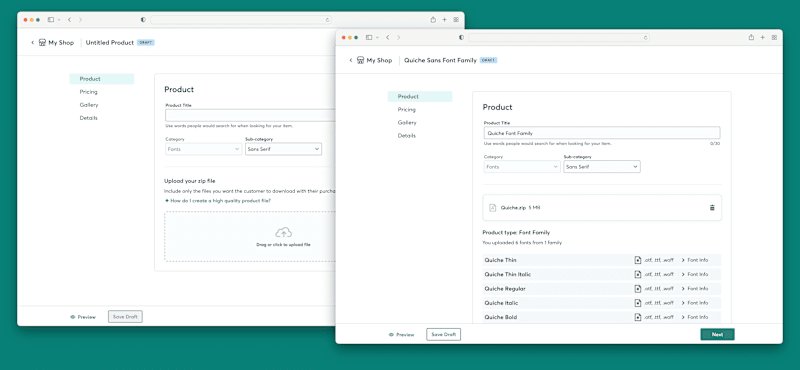This screenshot has height=370, width=800.
Task: Return to My Shop via back arrow in back window
Action: tap(32, 43)
